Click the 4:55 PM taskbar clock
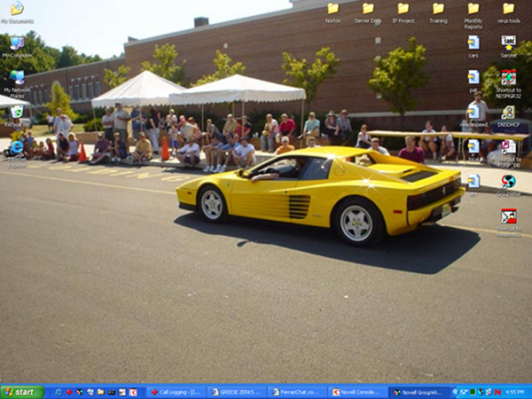The image size is (532, 399). [x=514, y=392]
